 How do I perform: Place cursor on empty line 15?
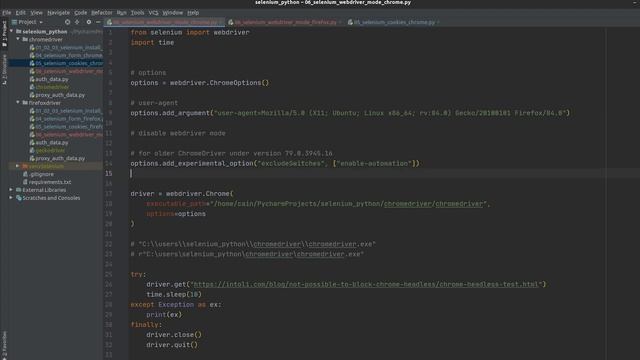click(x=384, y=173)
